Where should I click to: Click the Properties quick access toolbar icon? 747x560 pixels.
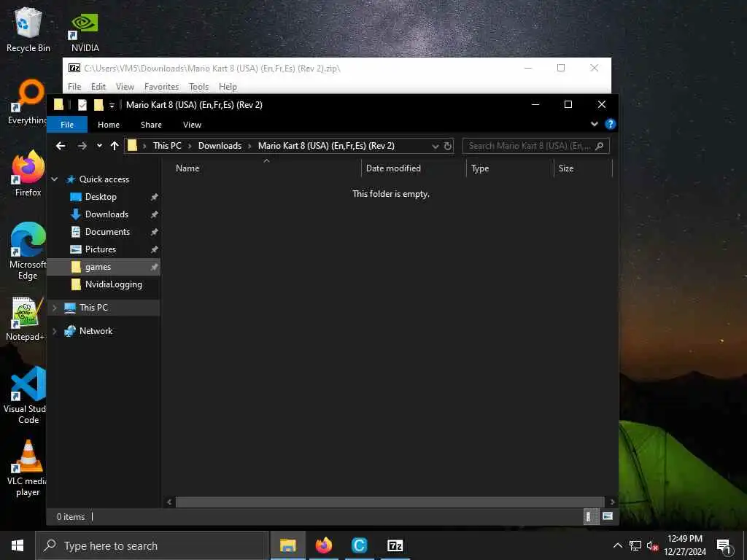click(x=82, y=105)
